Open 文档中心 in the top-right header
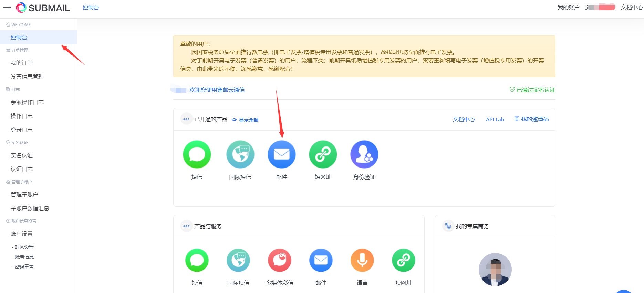 632,8
